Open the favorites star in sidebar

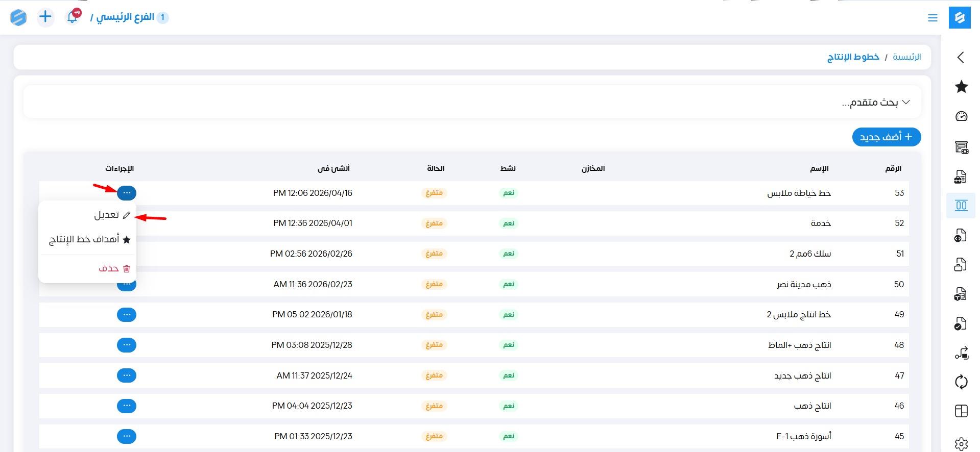click(961, 87)
